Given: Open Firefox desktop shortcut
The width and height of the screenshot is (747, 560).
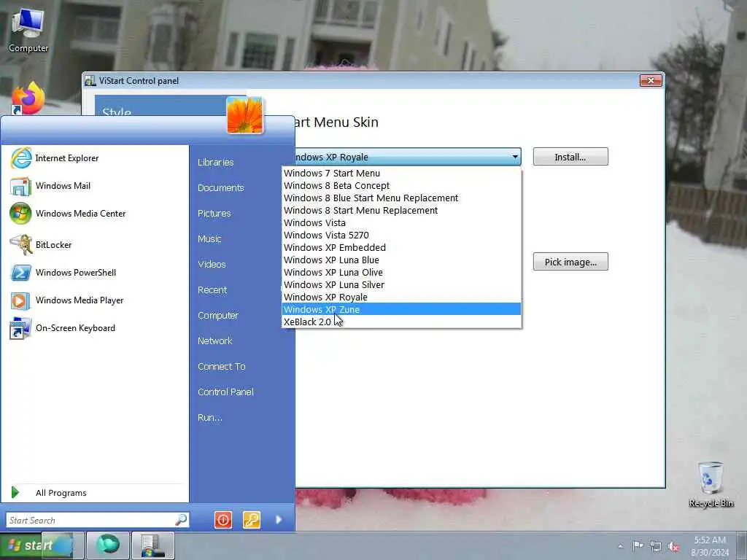Looking at the screenshot, I should tap(28, 98).
